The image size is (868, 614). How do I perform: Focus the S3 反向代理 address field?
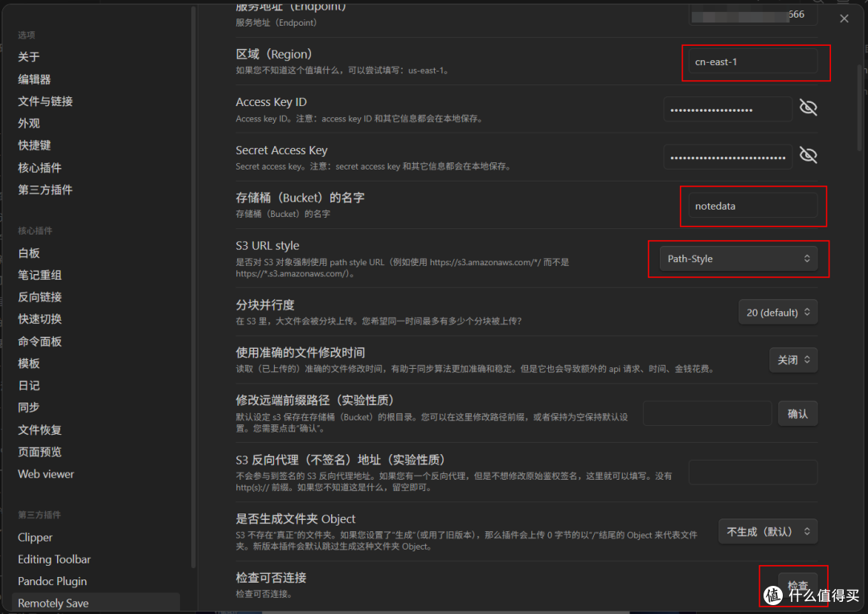coord(753,473)
